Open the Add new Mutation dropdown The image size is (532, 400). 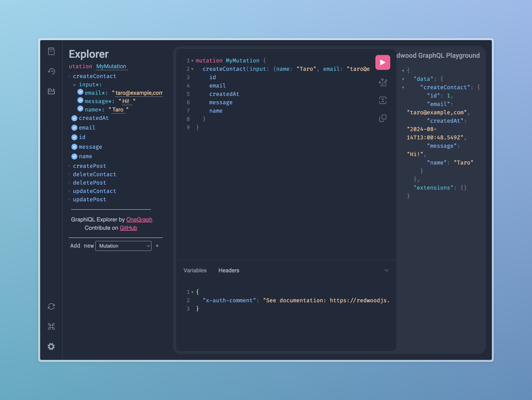point(123,246)
